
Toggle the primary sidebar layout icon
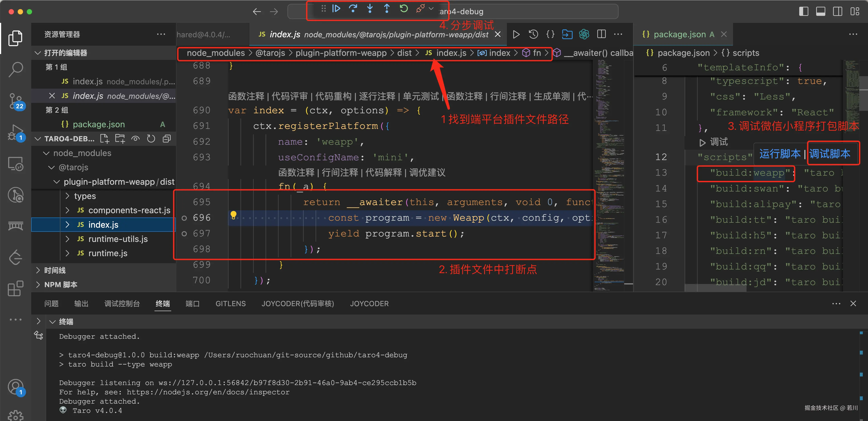tap(804, 12)
